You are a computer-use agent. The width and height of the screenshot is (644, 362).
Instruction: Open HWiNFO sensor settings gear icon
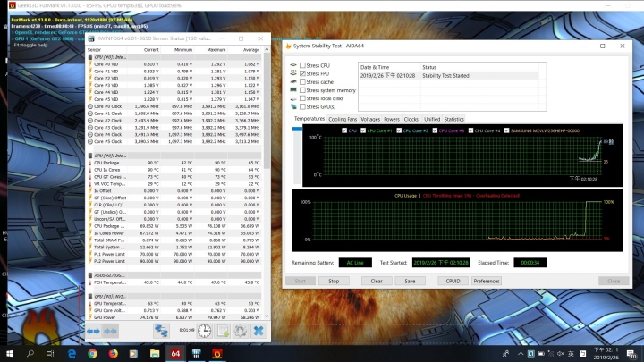[241, 331]
